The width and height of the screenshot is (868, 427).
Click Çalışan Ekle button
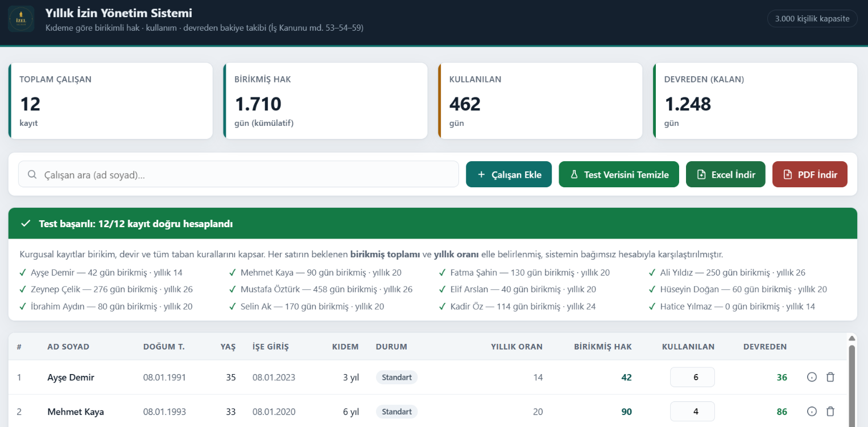tap(509, 174)
